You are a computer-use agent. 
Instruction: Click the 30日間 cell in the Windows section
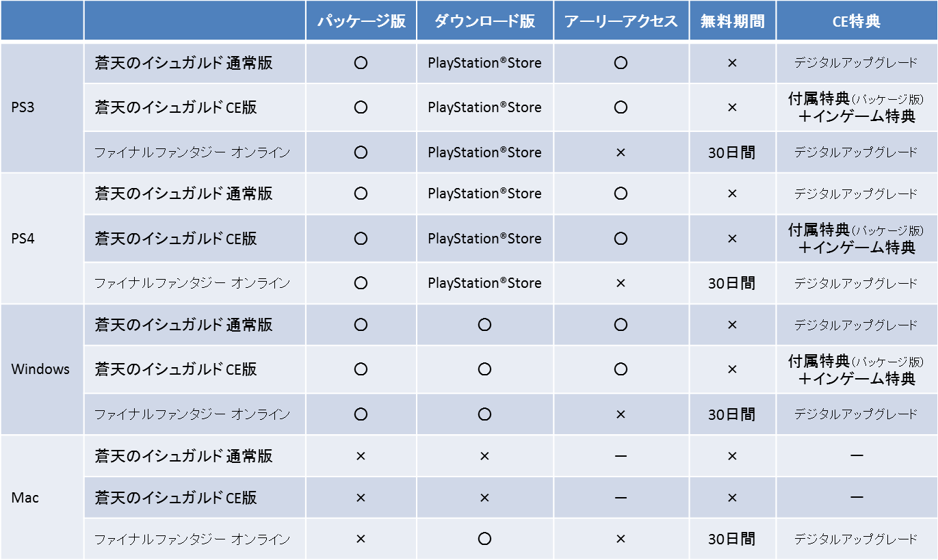tap(732, 414)
